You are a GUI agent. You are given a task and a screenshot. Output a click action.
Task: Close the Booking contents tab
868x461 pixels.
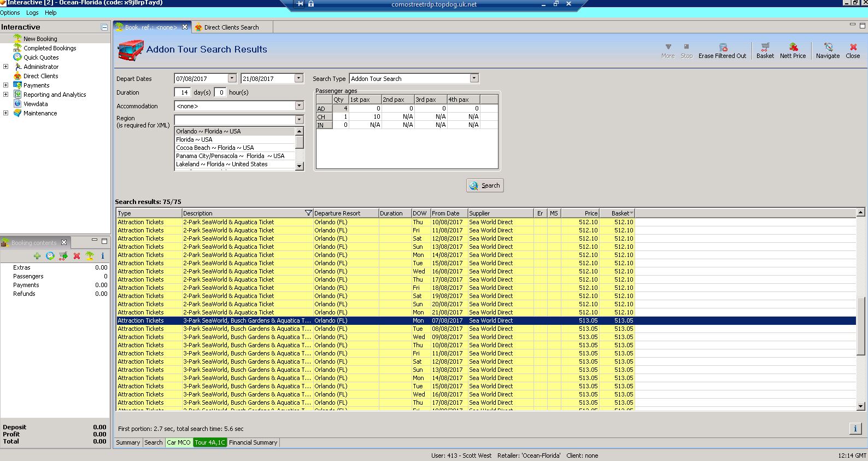tap(64, 242)
